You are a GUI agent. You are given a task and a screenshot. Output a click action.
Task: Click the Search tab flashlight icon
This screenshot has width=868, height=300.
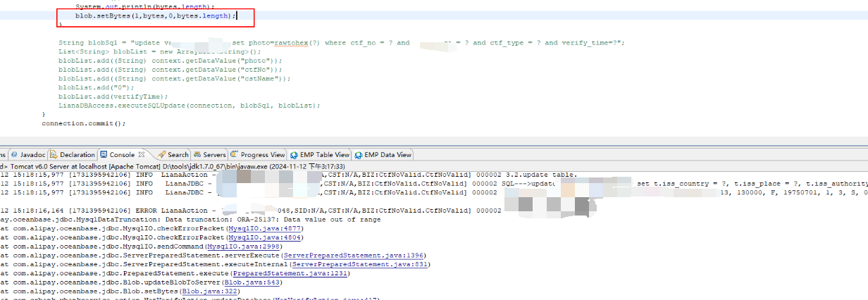click(x=161, y=155)
